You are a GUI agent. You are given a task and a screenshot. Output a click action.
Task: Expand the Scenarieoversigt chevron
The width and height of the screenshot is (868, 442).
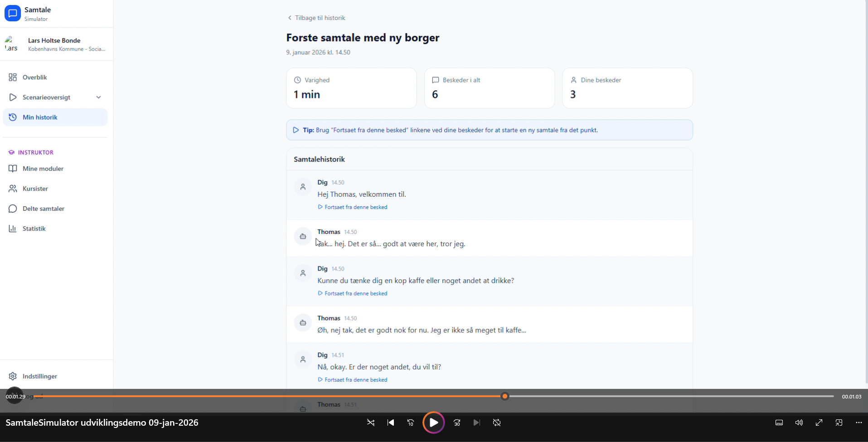tap(98, 97)
